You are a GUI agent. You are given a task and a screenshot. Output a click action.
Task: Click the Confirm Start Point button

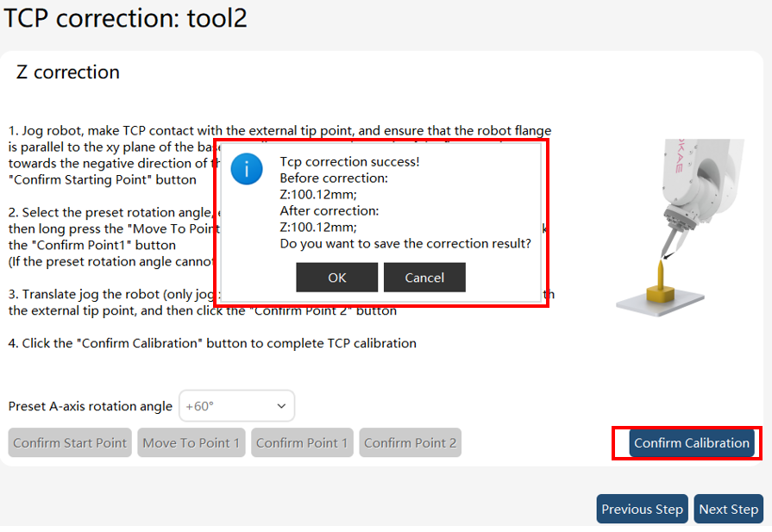click(70, 443)
